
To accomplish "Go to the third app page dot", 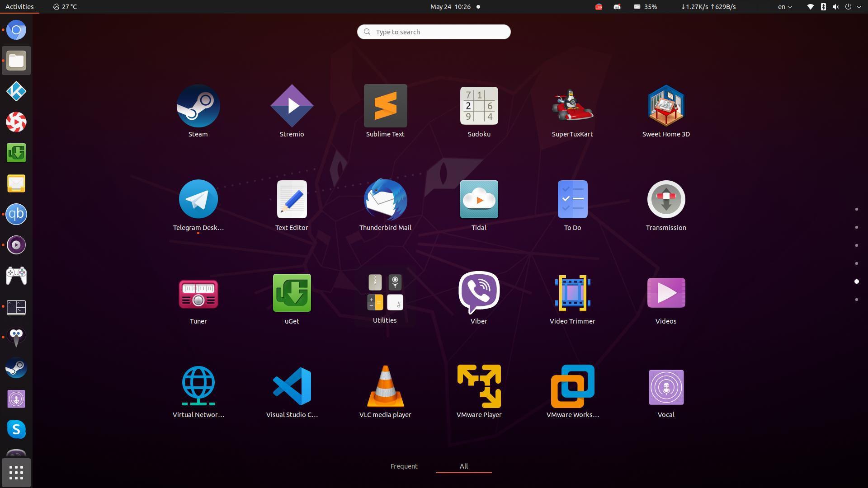I will point(857,245).
